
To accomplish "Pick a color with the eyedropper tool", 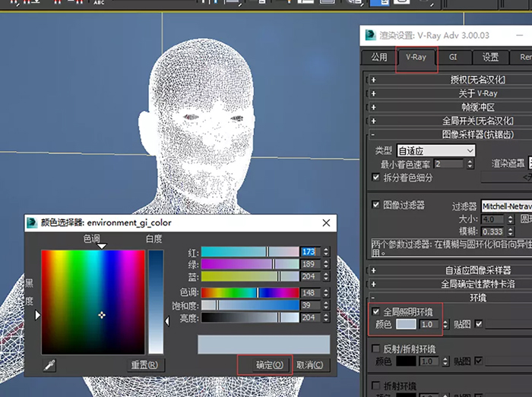I will click(49, 365).
